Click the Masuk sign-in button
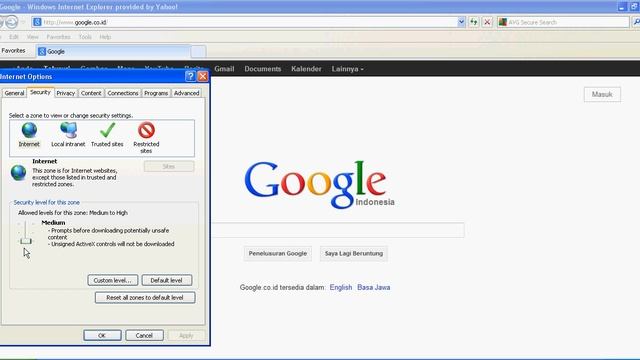 pyautogui.click(x=602, y=94)
